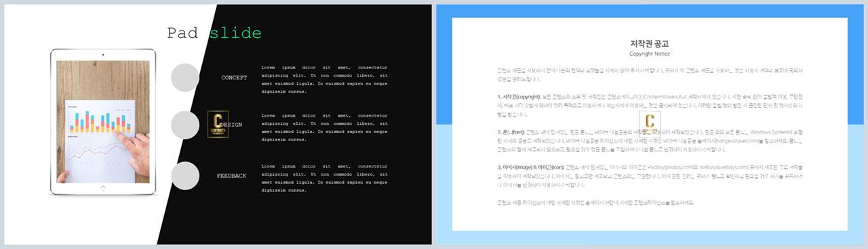
Task: Select the CONCEPT label
Action: pyautogui.click(x=234, y=78)
